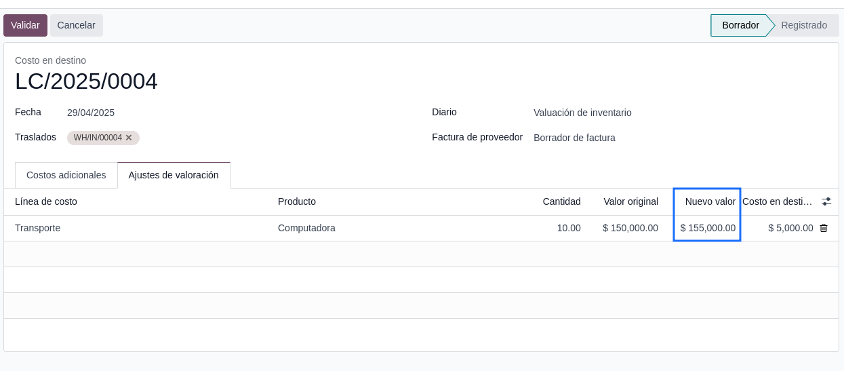Screen dimensions: 844x372
Task: Select the $ 5,000.00 landed cost cell
Action: click(x=791, y=228)
